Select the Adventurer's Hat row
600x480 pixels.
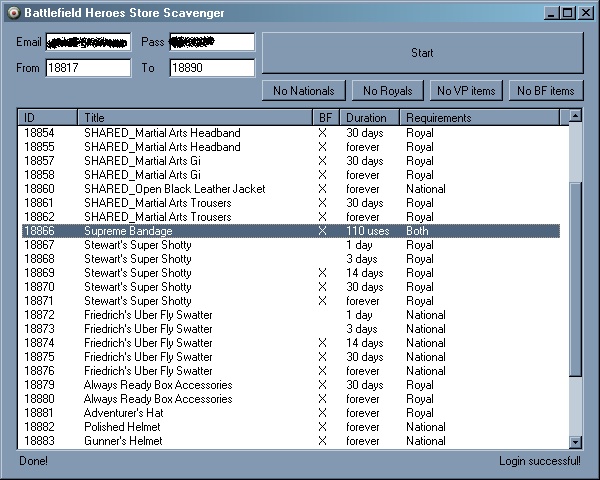tap(291, 413)
